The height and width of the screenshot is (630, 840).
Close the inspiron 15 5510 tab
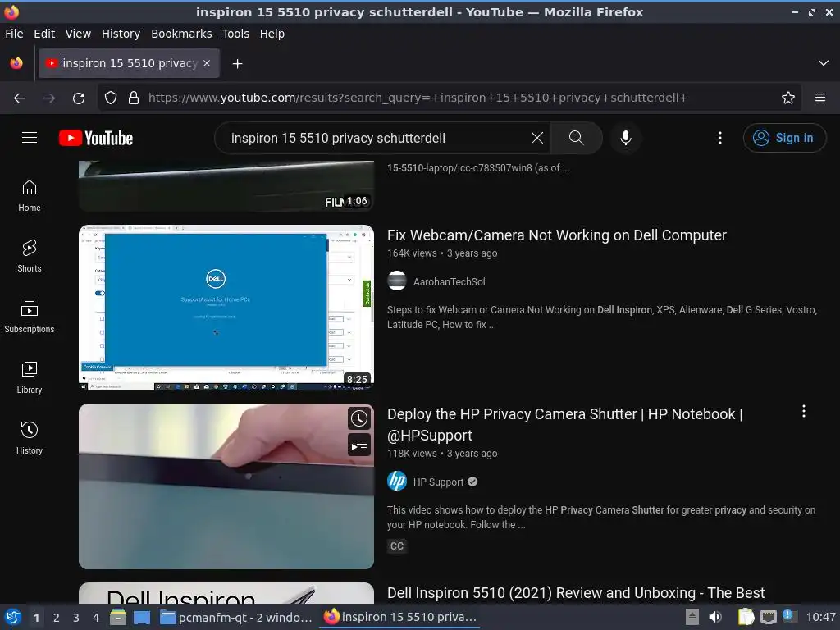207,63
